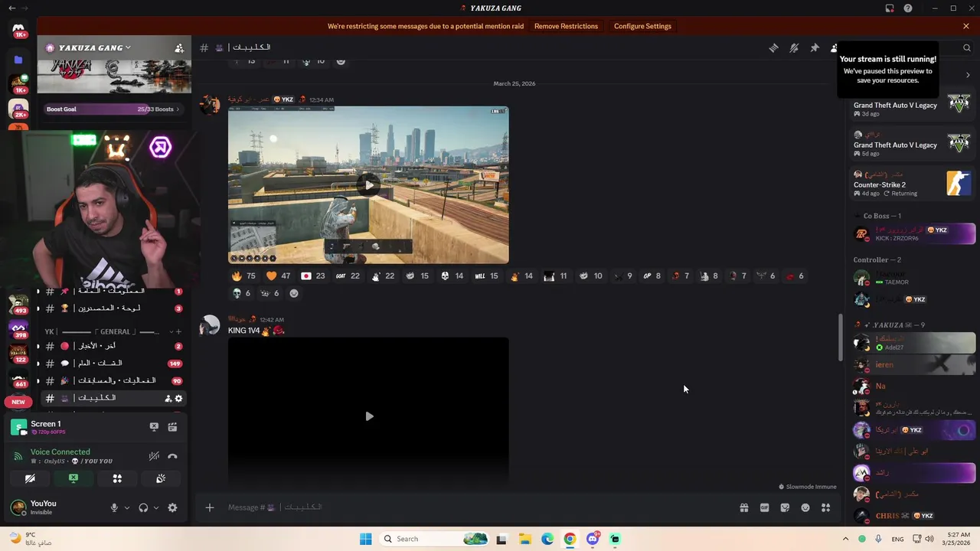Open help question mark in title bar
Viewport: 980px width, 551px height.
[908, 8]
